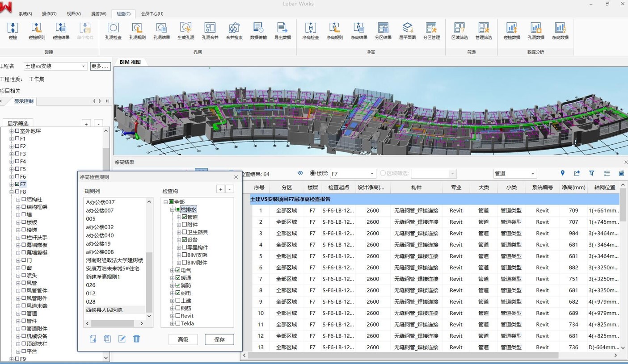Check the 附件 checkbox in 检查构 tree

[185, 225]
